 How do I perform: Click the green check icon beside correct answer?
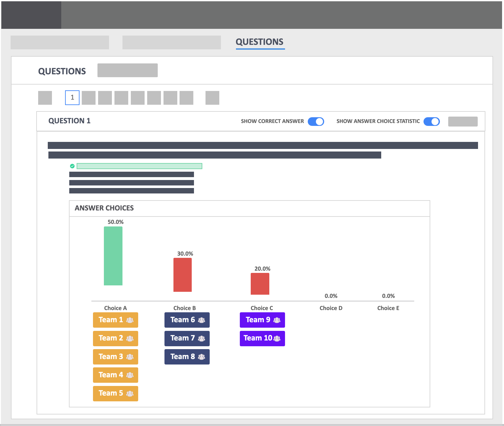[x=72, y=166]
